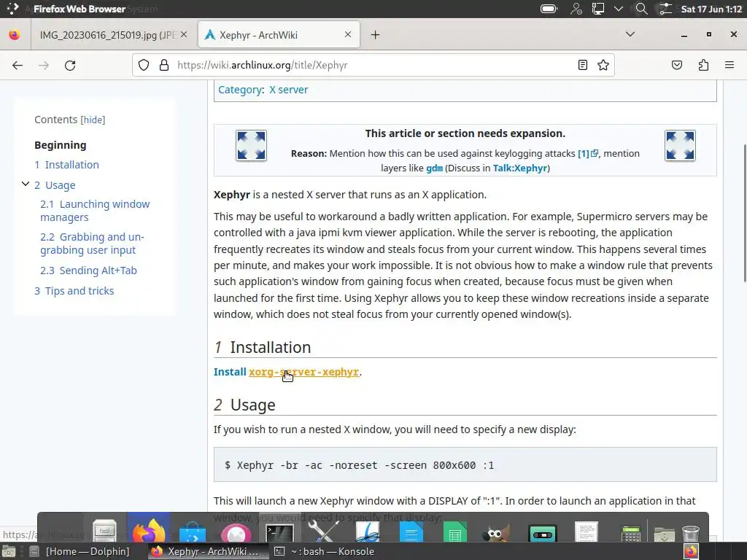This screenshot has width=747, height=560.
Task: Launch the software store shopping bag icon
Action: tap(193, 532)
